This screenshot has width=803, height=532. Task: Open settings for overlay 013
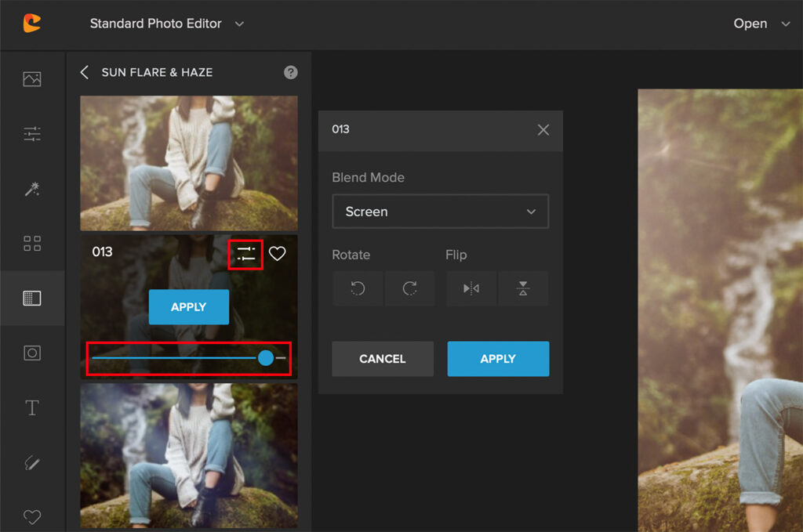click(x=246, y=254)
